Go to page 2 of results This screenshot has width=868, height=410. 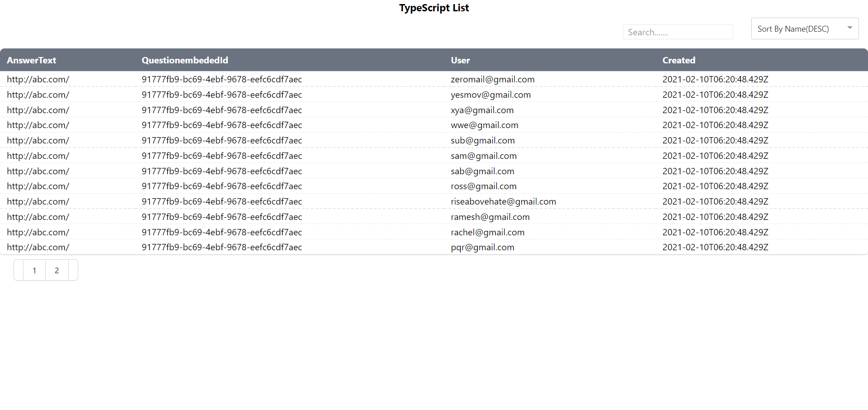click(x=57, y=270)
